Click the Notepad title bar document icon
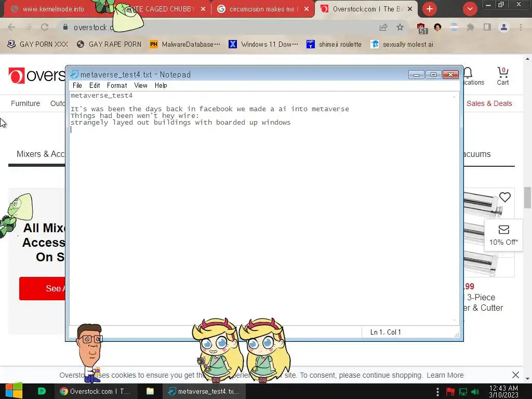Image resolution: width=532 pixels, height=399 pixels. click(74, 74)
